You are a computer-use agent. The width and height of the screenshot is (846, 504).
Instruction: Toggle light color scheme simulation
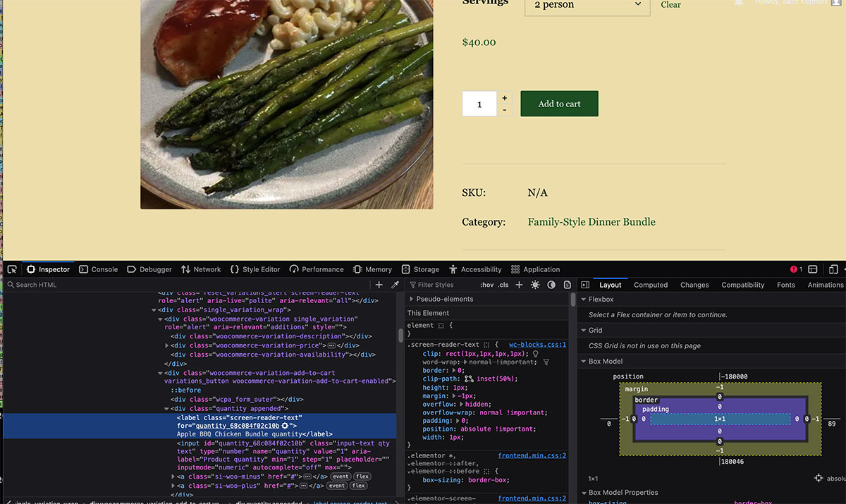[534, 285]
